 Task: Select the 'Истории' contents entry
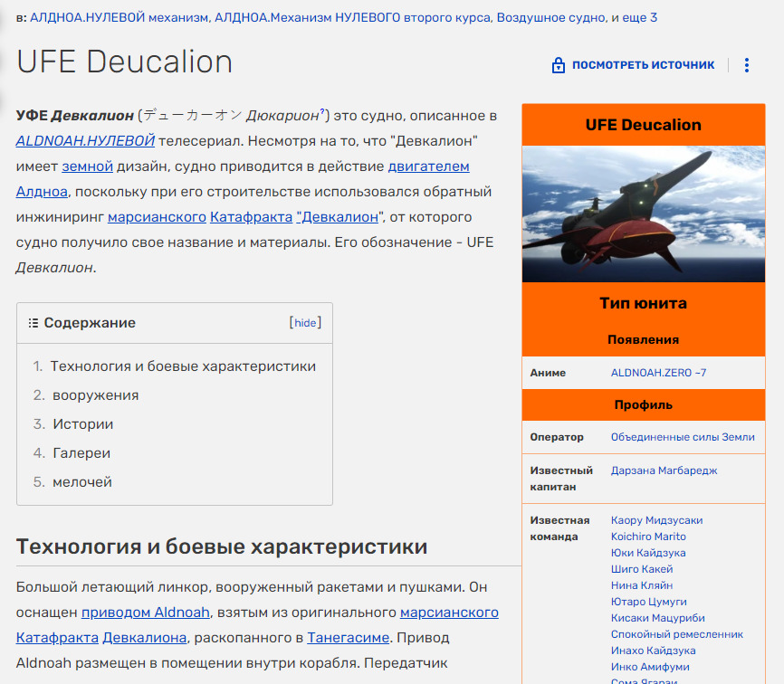click(x=82, y=424)
